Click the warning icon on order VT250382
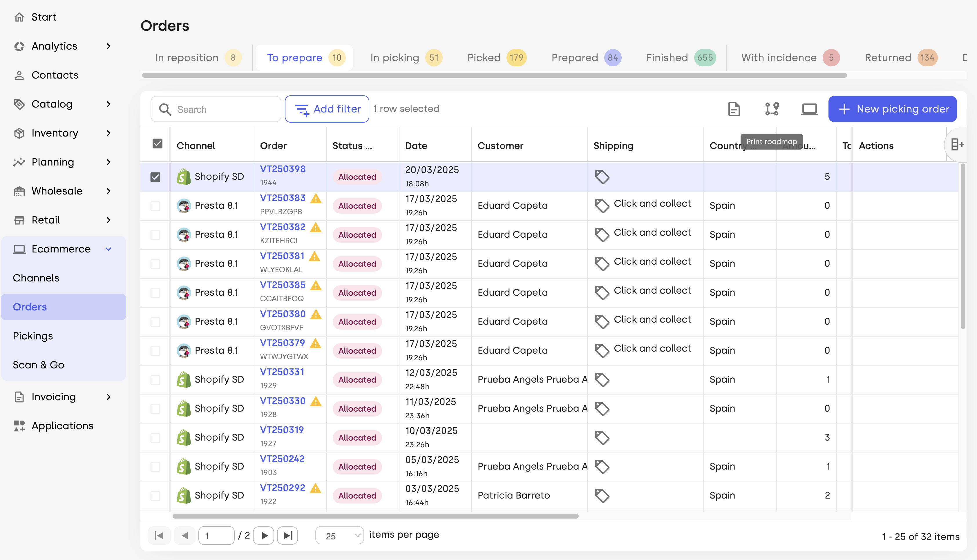Screen dimensions: 977x560 (x=316, y=227)
